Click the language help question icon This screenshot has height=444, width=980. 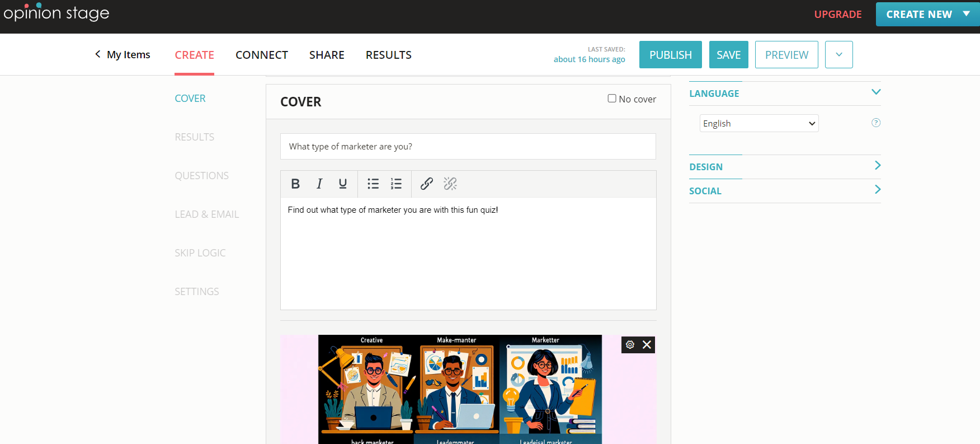point(876,123)
